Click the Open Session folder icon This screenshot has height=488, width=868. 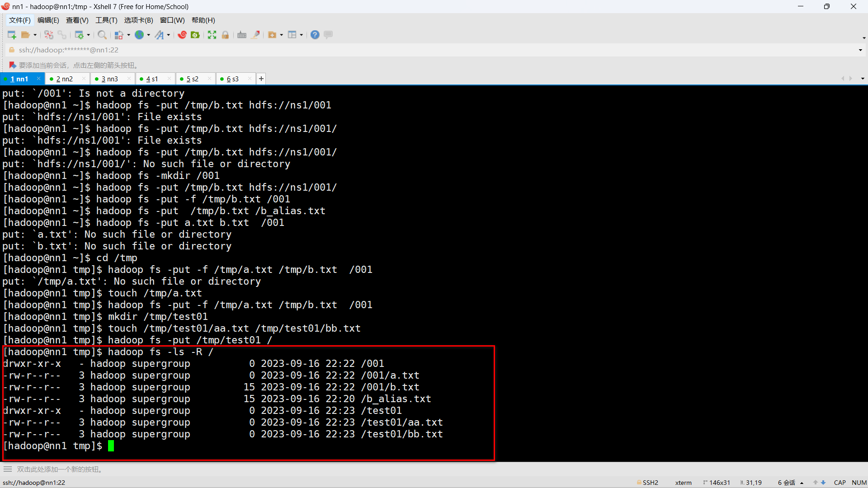25,35
